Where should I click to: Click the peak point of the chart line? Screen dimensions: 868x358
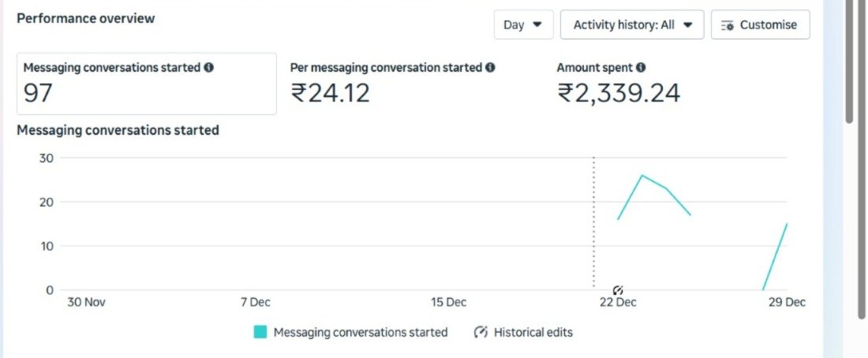point(642,175)
